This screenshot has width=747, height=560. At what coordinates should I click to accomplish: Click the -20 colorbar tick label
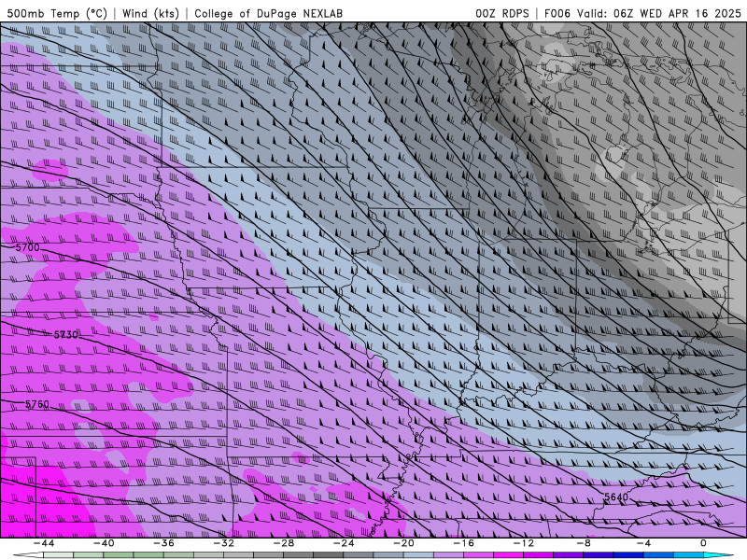click(403, 543)
